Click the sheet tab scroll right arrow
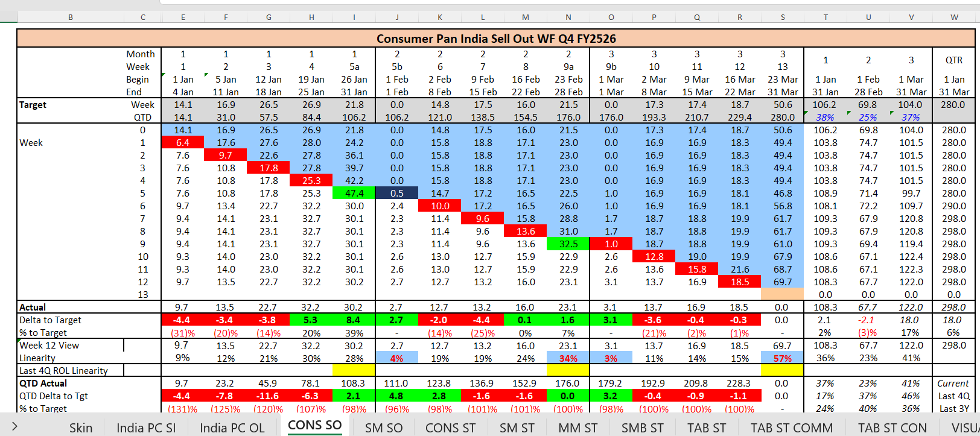This screenshot has width=980, height=436. (x=14, y=427)
